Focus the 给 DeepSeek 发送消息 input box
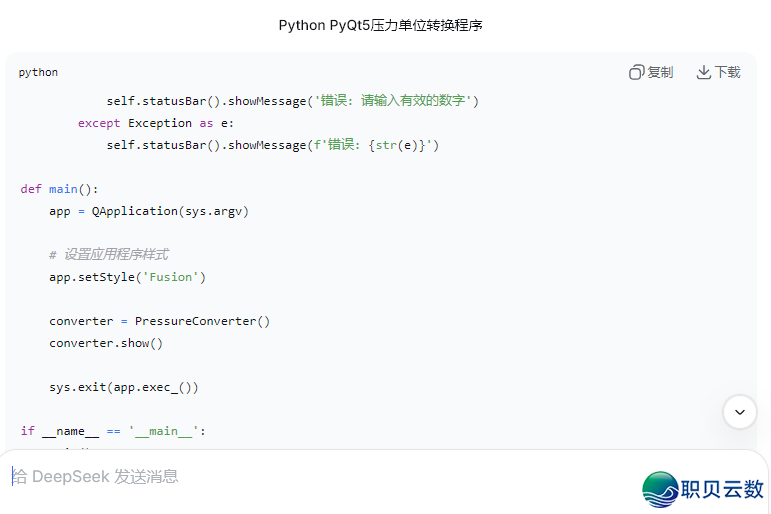 tap(300, 477)
